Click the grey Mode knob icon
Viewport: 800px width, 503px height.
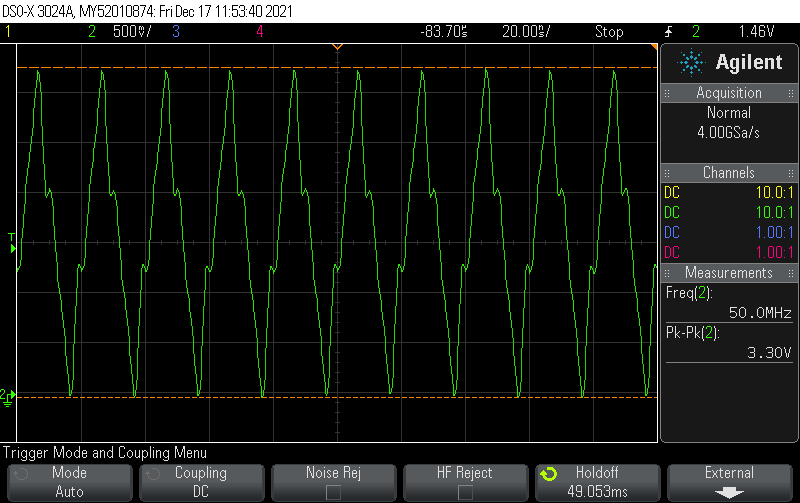click(x=21, y=474)
